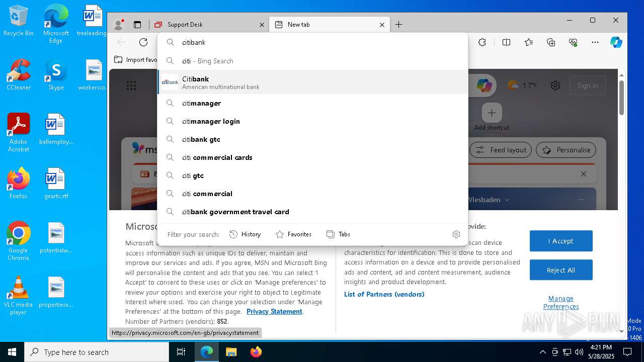Screen dimensions: 644x362
Task: Open Task View on taskbar
Action: point(181,352)
